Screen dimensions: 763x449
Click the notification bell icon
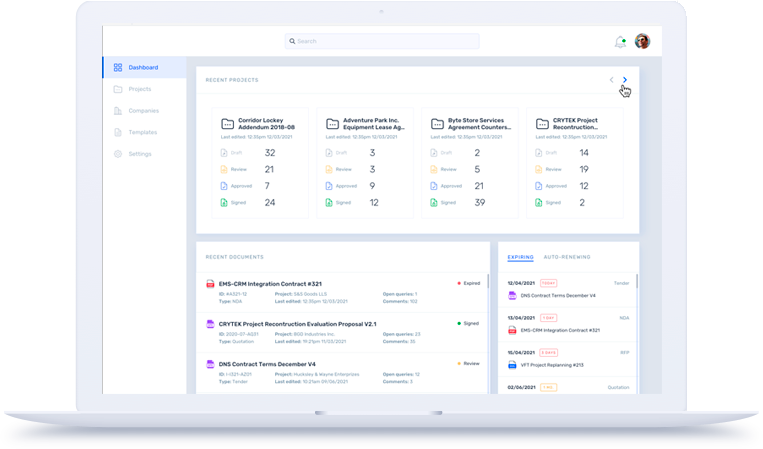point(620,42)
